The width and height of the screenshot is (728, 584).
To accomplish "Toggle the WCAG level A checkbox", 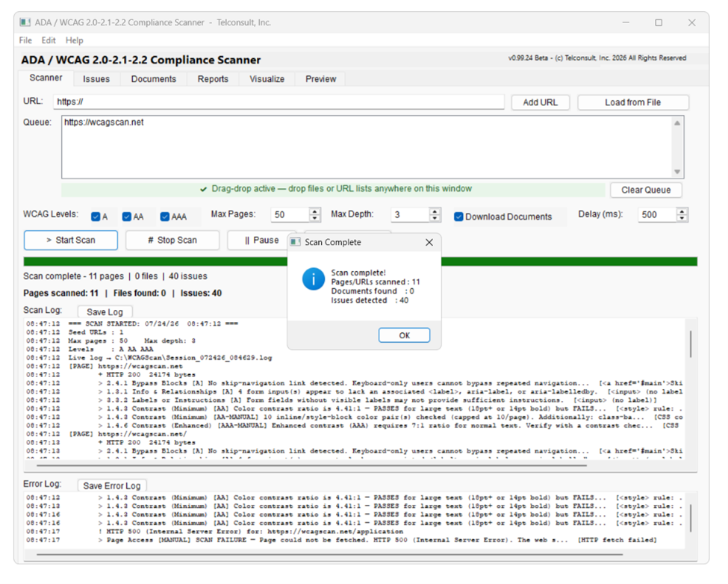I will pos(96,217).
